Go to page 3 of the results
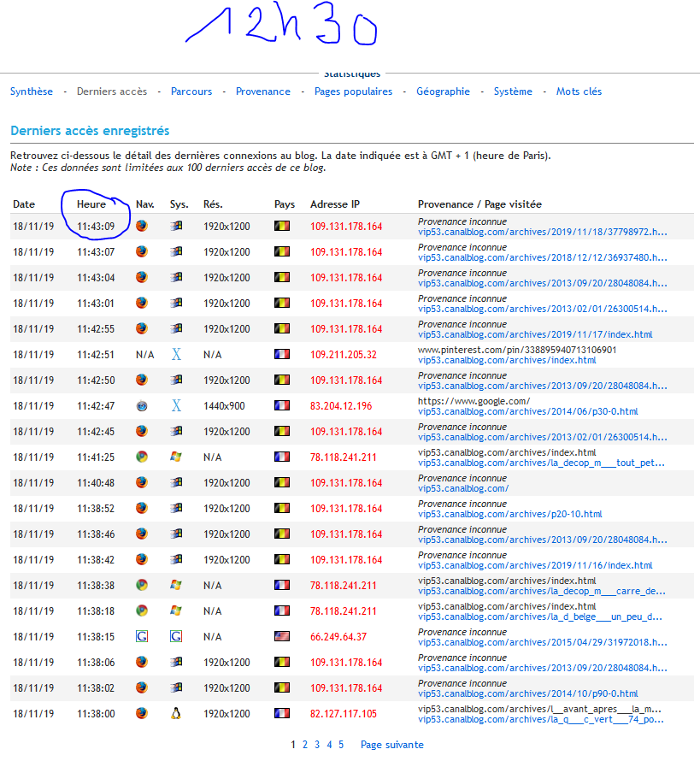Viewport: 700px width, 761px height. (317, 745)
